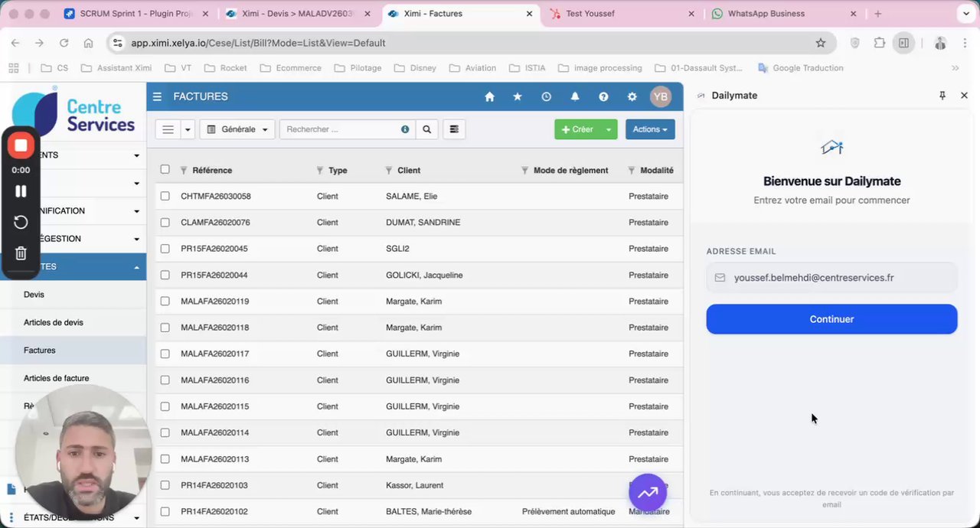Focus the Rechercher search field

pyautogui.click(x=341, y=129)
